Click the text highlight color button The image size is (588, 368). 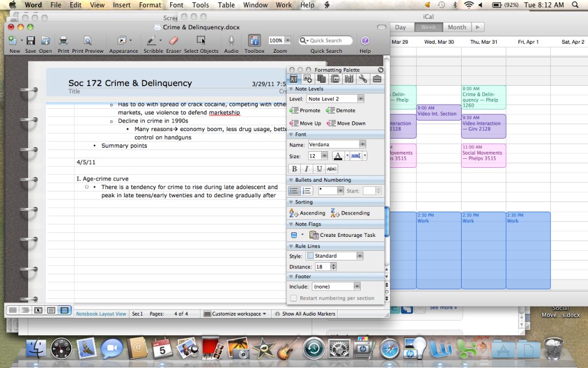(x=356, y=156)
